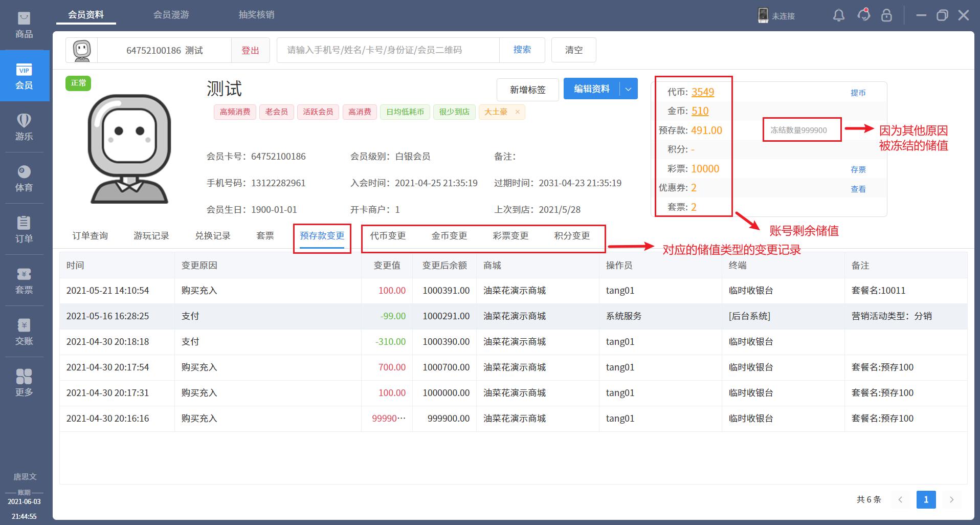Screen dimensions: 980x525
Task: Open the 彩票变更 tab
Action: tap(510, 236)
